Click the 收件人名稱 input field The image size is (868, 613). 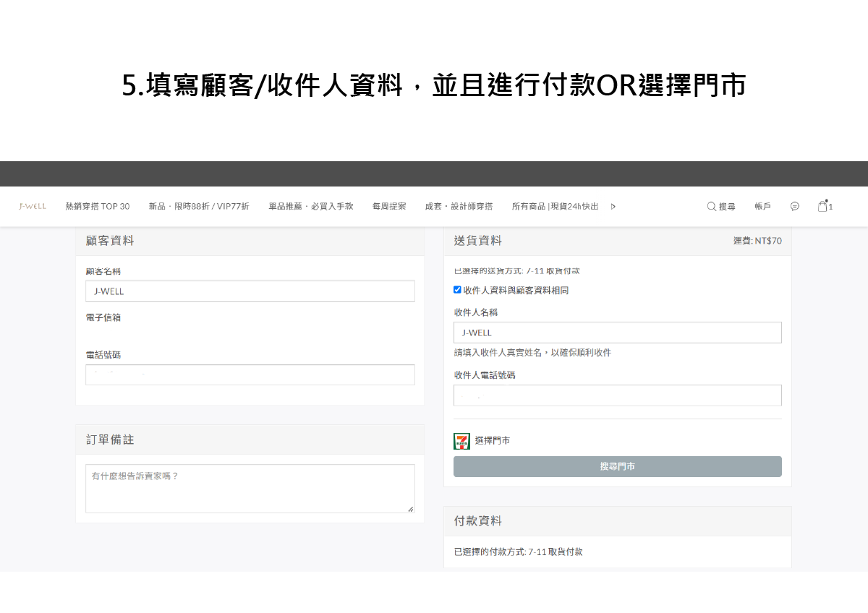pyautogui.click(x=617, y=333)
